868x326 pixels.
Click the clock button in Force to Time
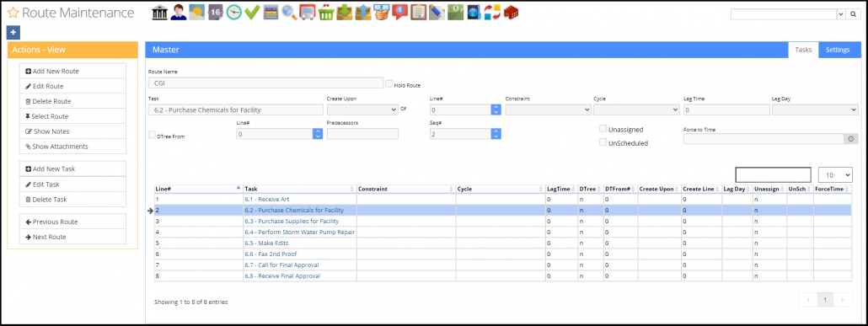pyautogui.click(x=851, y=139)
